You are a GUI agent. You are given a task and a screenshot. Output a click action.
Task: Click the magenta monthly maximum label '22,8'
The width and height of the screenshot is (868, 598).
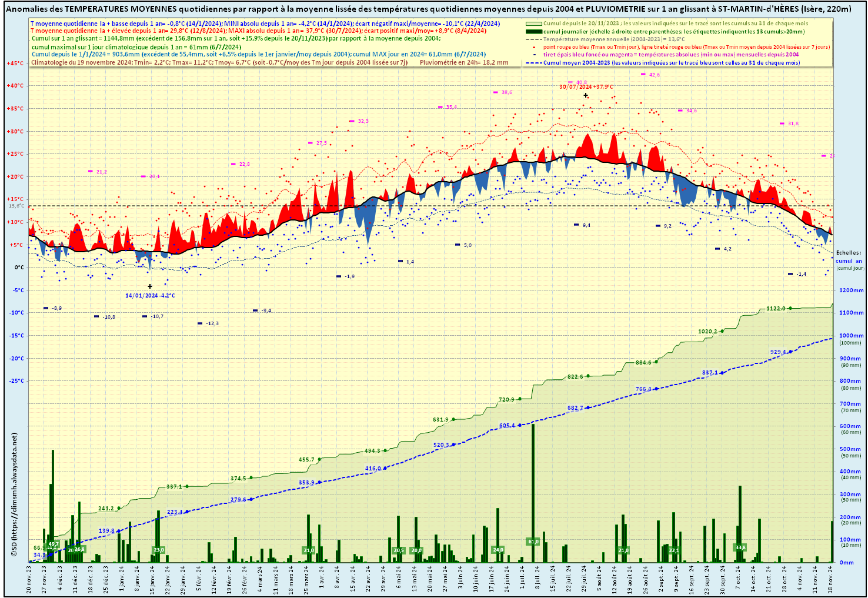pyautogui.click(x=244, y=164)
